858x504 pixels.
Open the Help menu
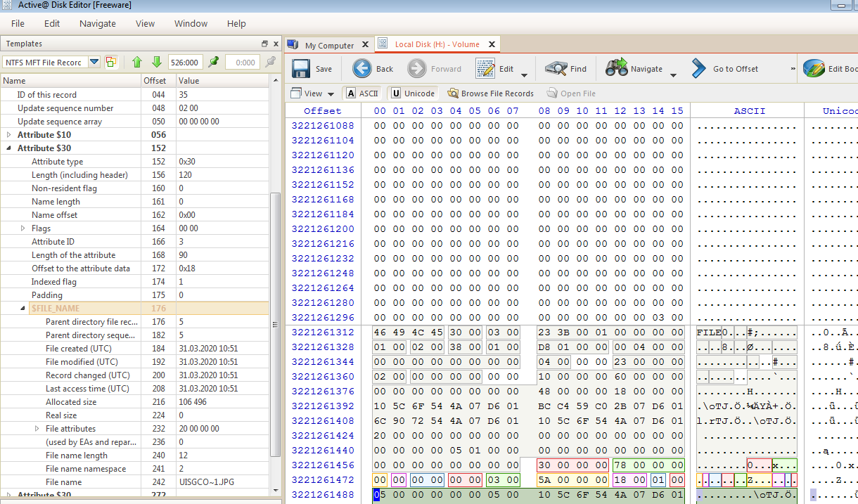pos(236,23)
